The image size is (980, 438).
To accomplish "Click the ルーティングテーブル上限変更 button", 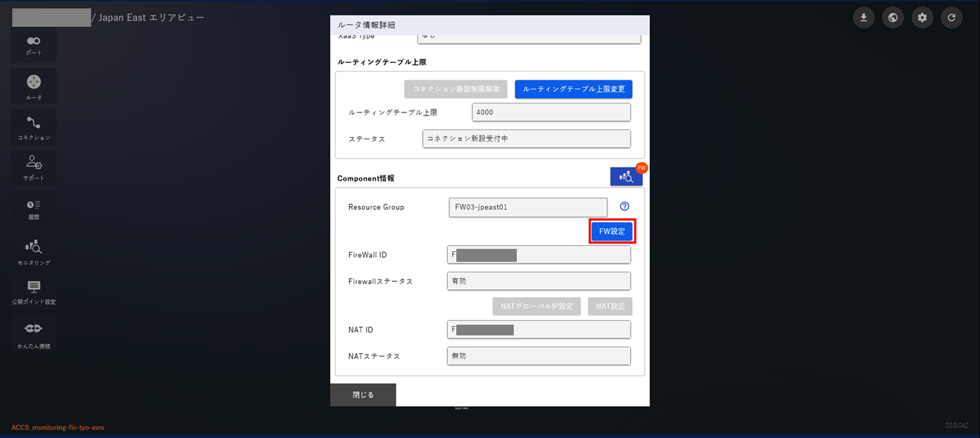I will coord(573,89).
